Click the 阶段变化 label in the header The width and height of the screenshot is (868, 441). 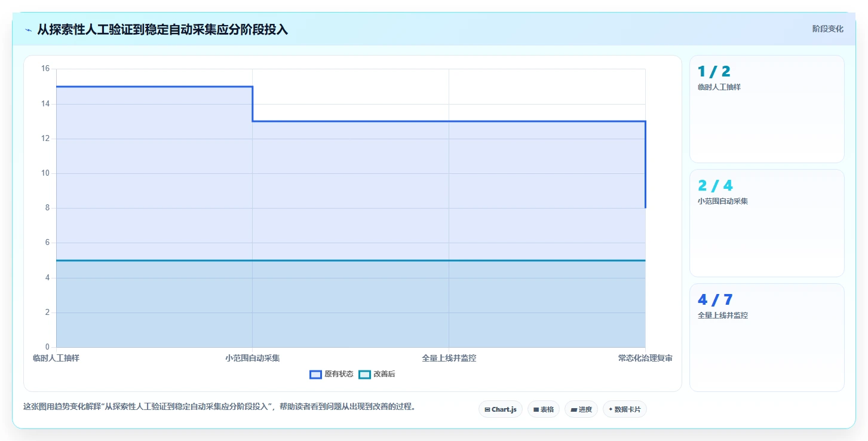click(x=828, y=29)
